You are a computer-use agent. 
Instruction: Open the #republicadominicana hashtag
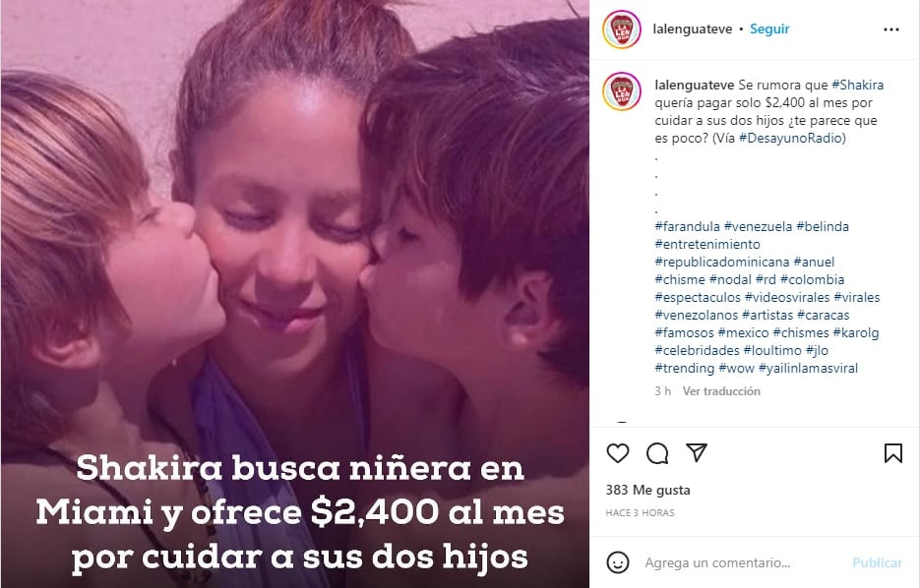click(721, 263)
